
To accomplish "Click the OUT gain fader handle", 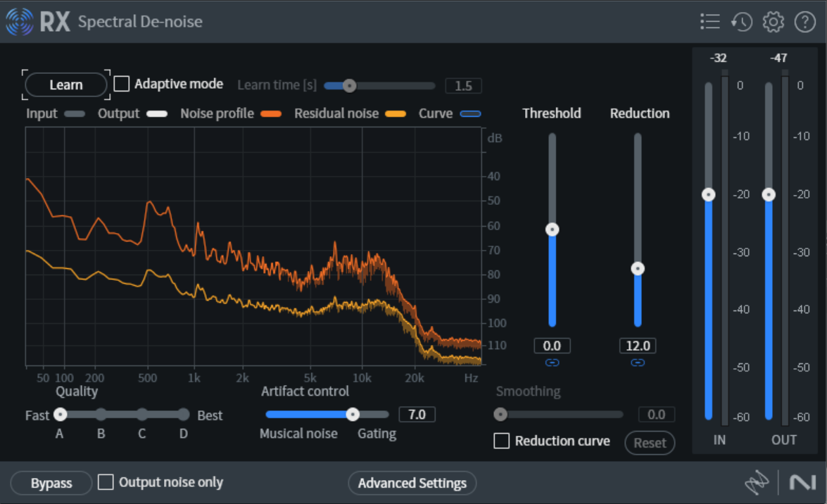I will click(769, 195).
